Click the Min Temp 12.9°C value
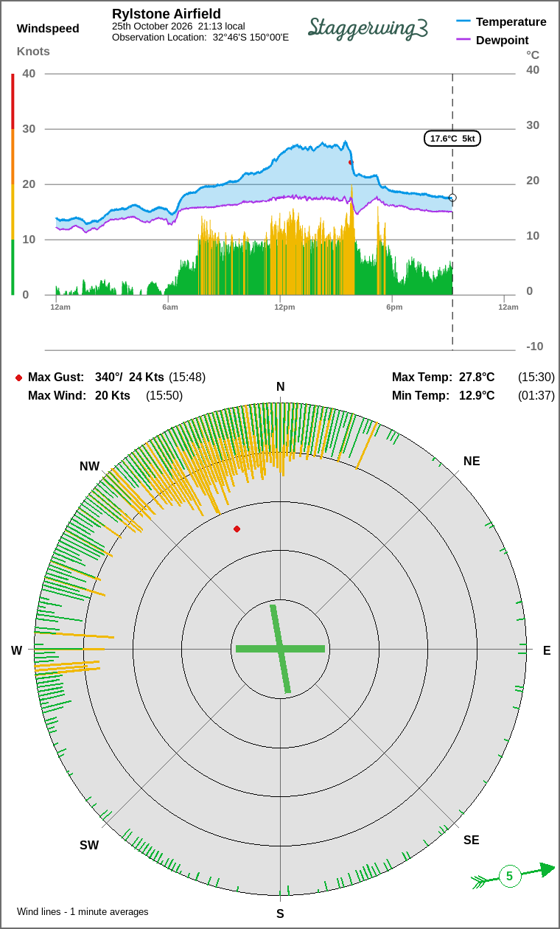Viewport: 560px width, 929px height. pyautogui.click(x=477, y=396)
